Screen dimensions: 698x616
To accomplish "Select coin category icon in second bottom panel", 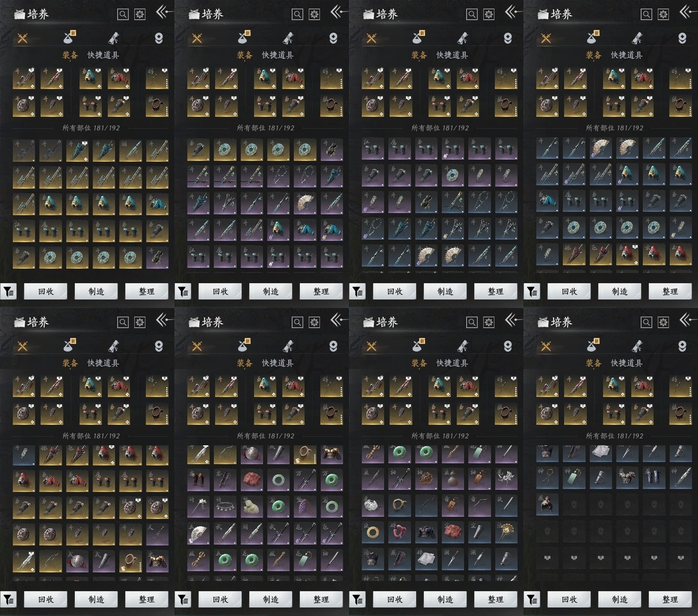I will (x=333, y=346).
